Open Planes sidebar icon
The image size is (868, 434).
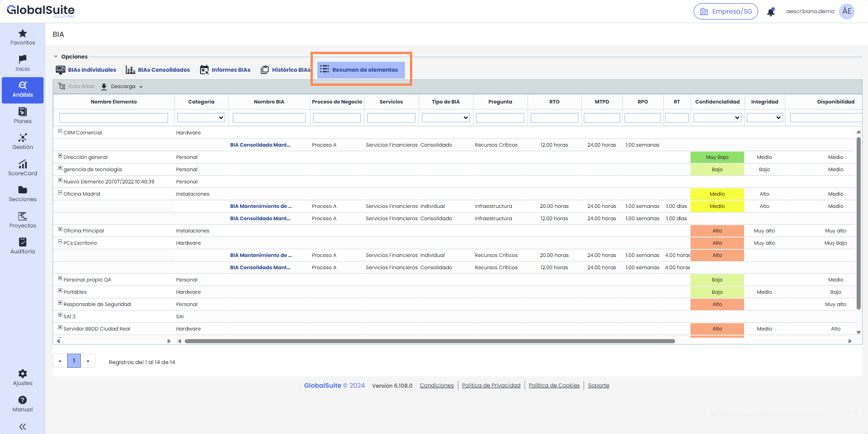tap(23, 112)
